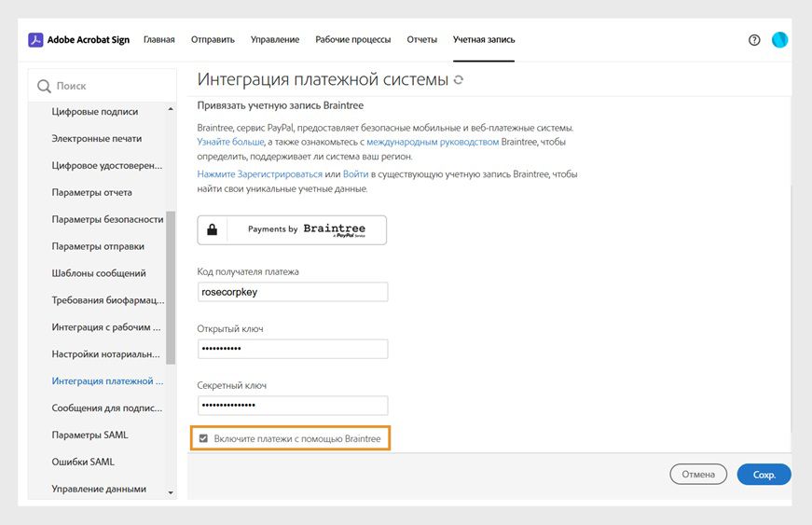The image size is (812, 525).
Task: Open 'Настройки нотариальн...' sidebar item
Action: (105, 354)
